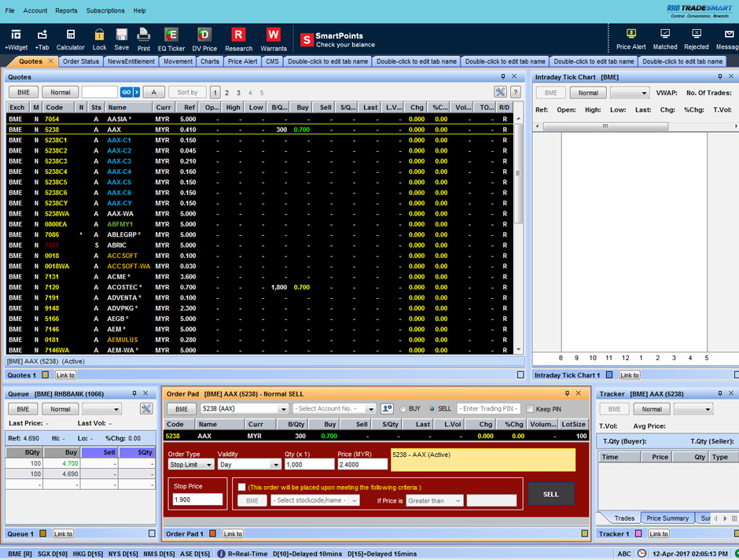Screen dimensions: 739x560
Task: Open the Queue panel empty dropdown
Action: pos(101,409)
